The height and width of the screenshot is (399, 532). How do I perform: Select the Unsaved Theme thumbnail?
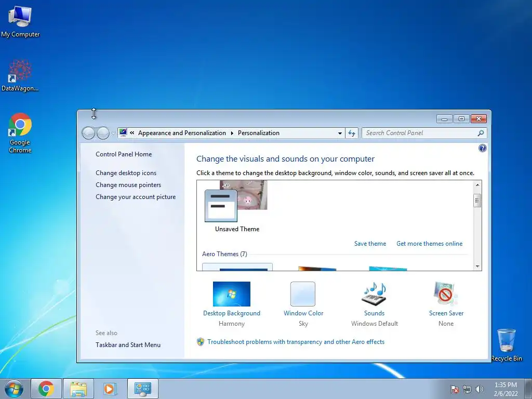point(236,206)
